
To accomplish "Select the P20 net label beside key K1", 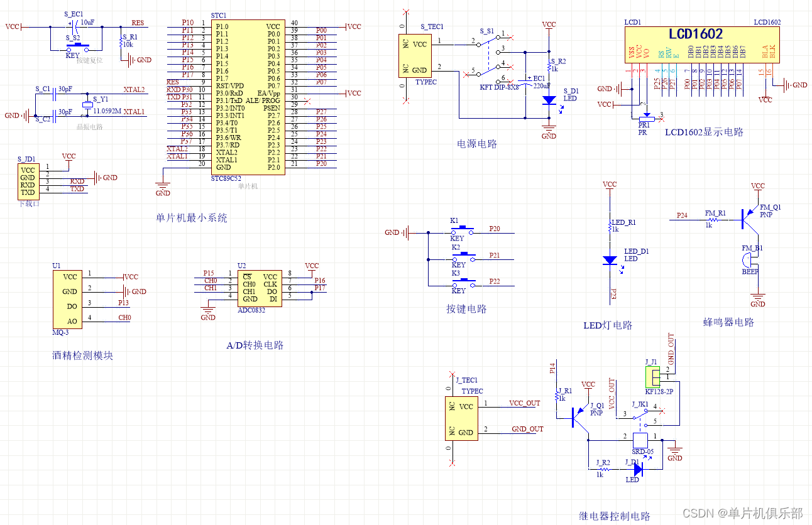I will click(x=495, y=229).
